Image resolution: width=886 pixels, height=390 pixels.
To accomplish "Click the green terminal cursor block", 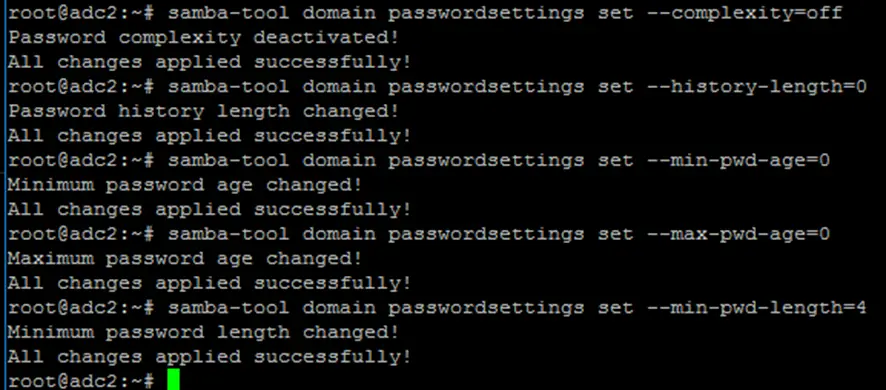I will coord(173,380).
